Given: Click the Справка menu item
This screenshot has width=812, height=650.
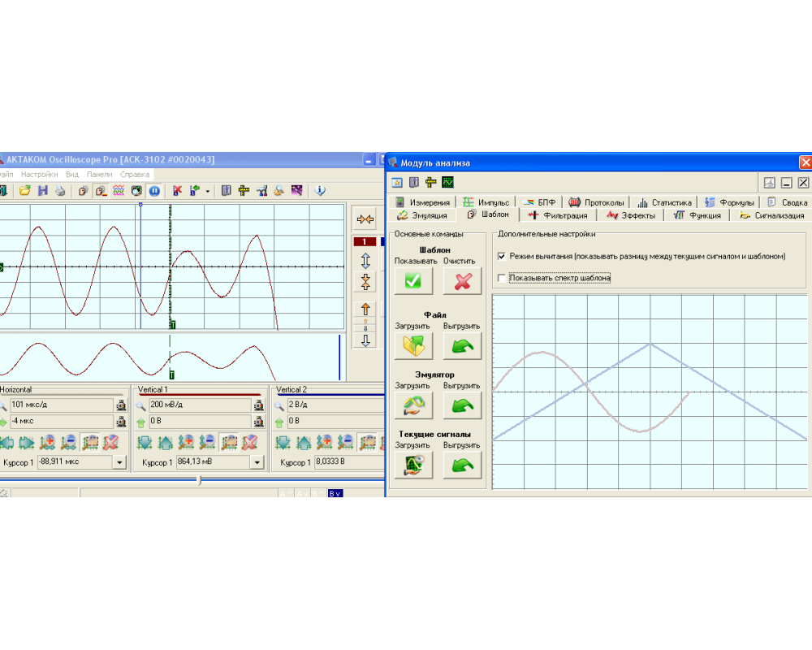Looking at the screenshot, I should click(x=135, y=174).
